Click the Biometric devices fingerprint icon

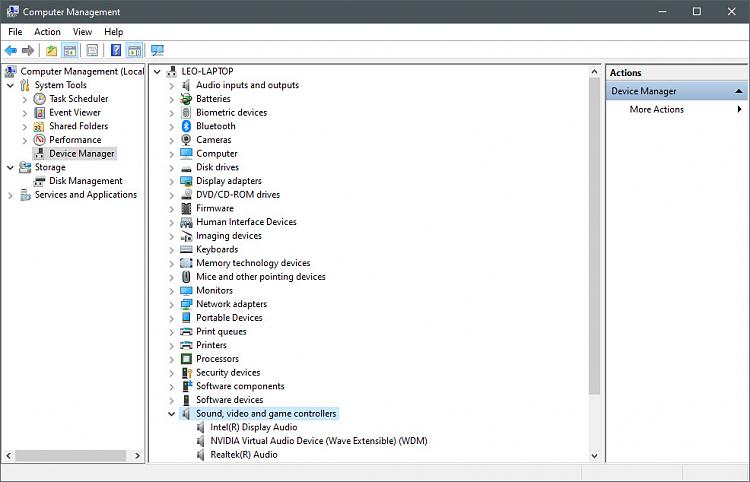tap(186, 112)
